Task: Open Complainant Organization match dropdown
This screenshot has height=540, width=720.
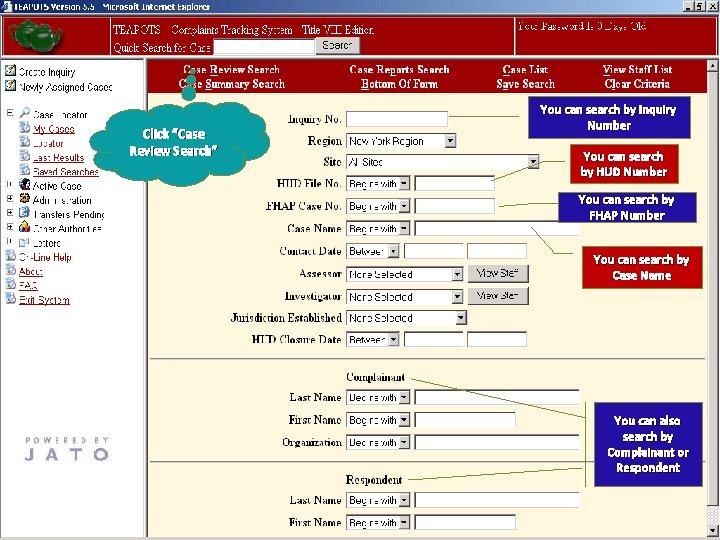Action: coord(404,442)
